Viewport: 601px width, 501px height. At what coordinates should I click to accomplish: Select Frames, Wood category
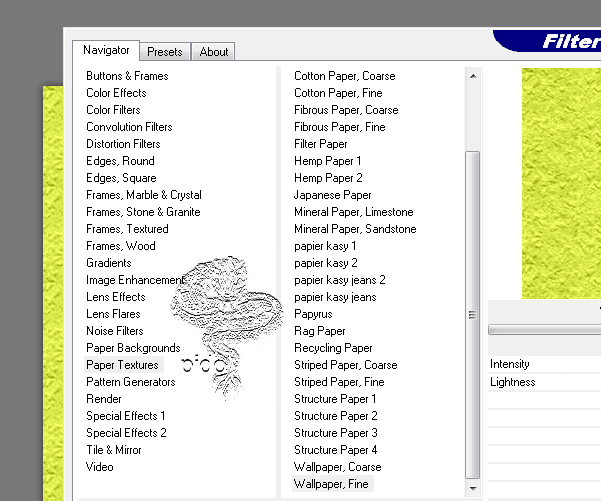120,246
